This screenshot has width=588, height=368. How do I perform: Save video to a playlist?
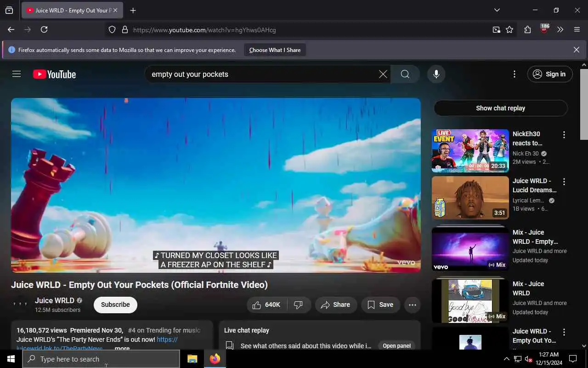click(x=380, y=305)
